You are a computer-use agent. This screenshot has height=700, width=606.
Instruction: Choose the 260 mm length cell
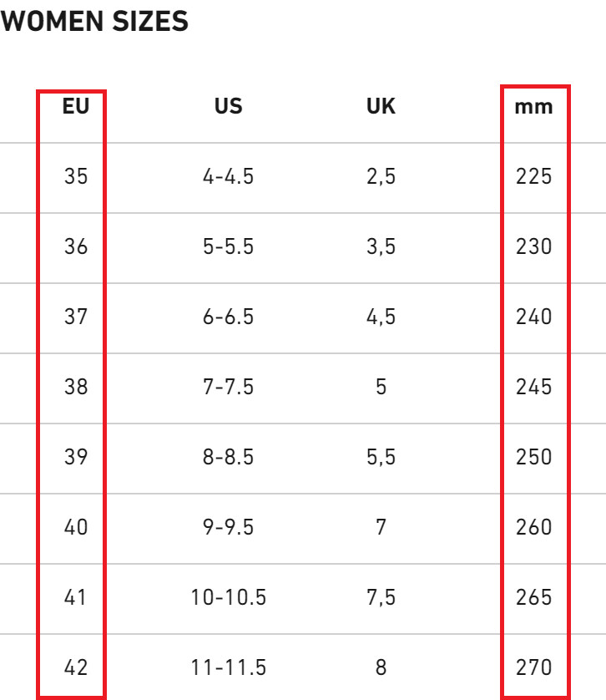(x=534, y=528)
